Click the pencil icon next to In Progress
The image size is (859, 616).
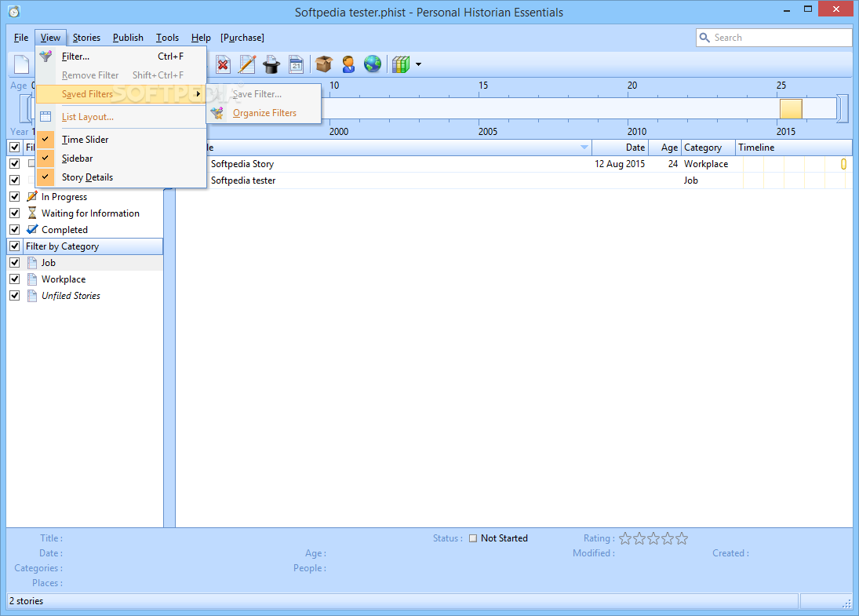[32, 196]
